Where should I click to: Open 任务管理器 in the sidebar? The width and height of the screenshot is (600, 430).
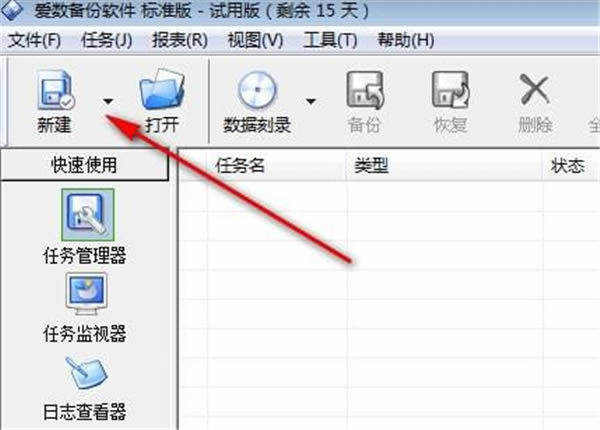[88, 215]
